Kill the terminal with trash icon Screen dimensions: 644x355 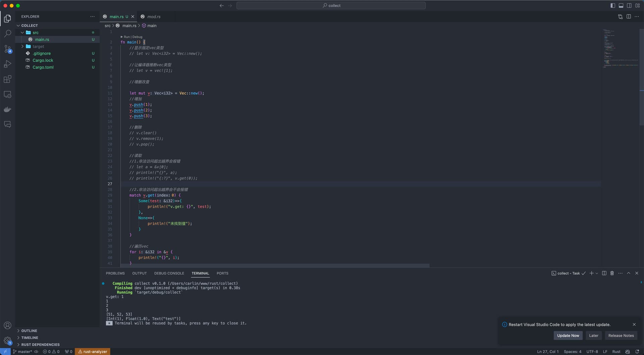[612, 273]
